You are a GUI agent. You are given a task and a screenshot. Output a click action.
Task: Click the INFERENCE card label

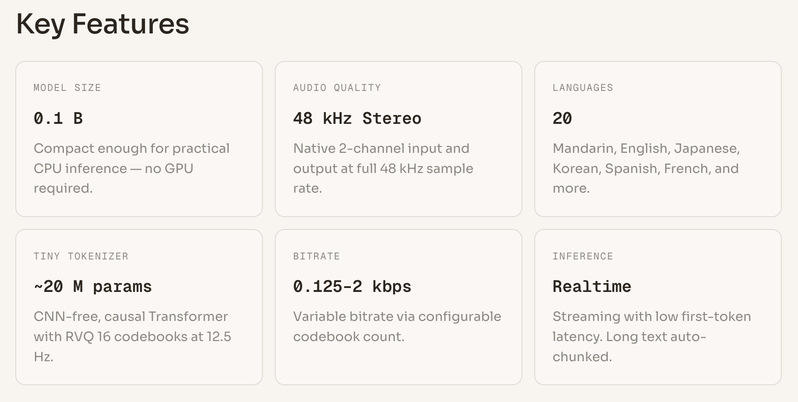point(583,256)
